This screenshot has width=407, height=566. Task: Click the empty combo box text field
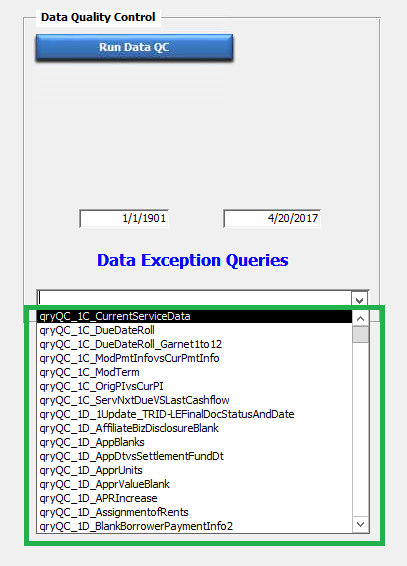[194, 299]
